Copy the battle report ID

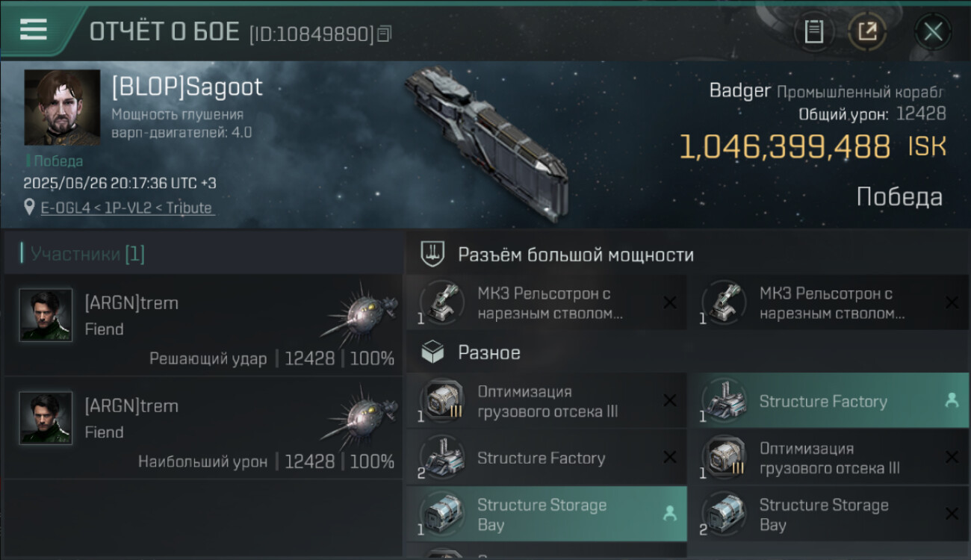pyautogui.click(x=384, y=34)
